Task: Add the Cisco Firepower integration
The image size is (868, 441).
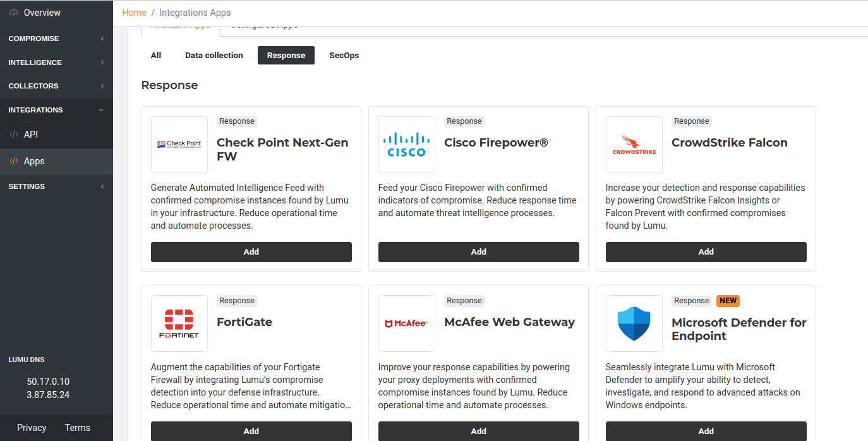Action: [x=478, y=251]
